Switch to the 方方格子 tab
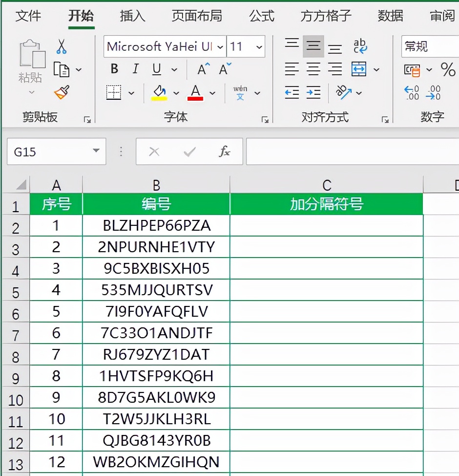Screen dimensions: 459x476 (x=326, y=16)
